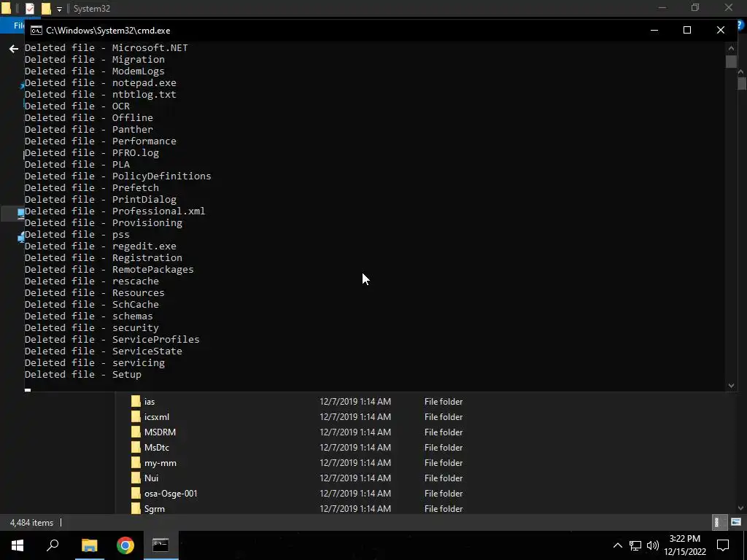Click the 'Deleted file - Professional.xml' line
This screenshot has height=560, width=747.
pos(115,211)
